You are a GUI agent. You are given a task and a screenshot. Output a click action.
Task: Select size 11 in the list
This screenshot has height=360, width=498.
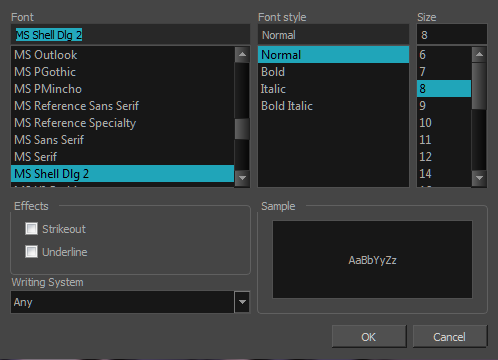[x=444, y=140]
